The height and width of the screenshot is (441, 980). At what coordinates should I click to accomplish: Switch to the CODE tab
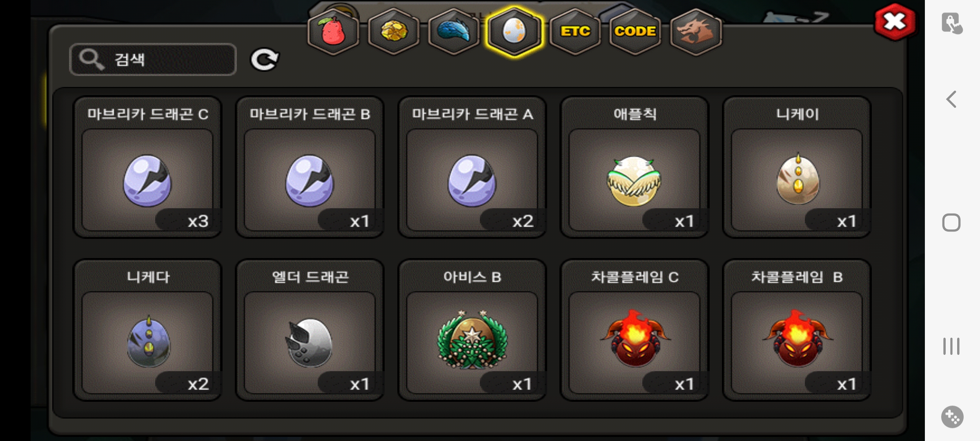pyautogui.click(x=635, y=31)
